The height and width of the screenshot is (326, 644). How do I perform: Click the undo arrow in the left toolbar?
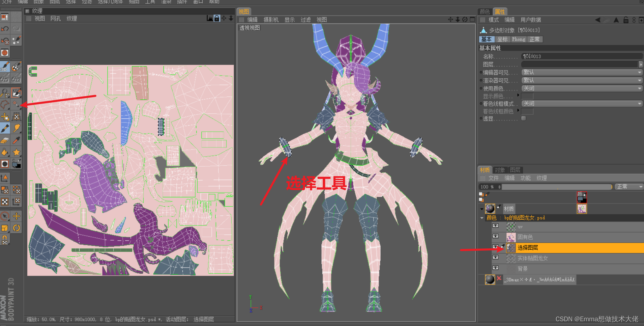click(x=5, y=29)
